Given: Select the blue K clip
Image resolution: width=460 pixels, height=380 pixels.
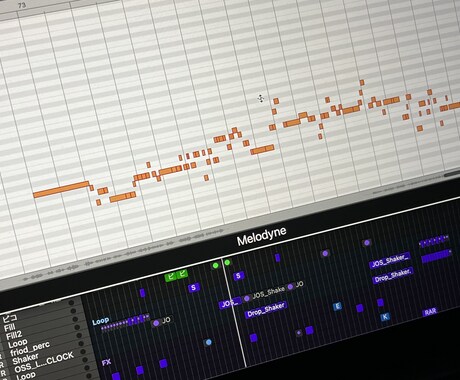Looking at the screenshot, I should [x=385, y=317].
